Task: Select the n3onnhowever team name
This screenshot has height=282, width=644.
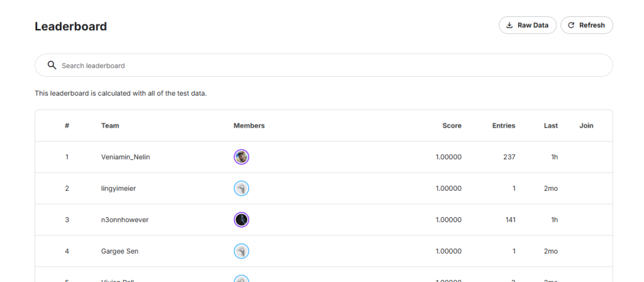Action: pyautogui.click(x=125, y=220)
